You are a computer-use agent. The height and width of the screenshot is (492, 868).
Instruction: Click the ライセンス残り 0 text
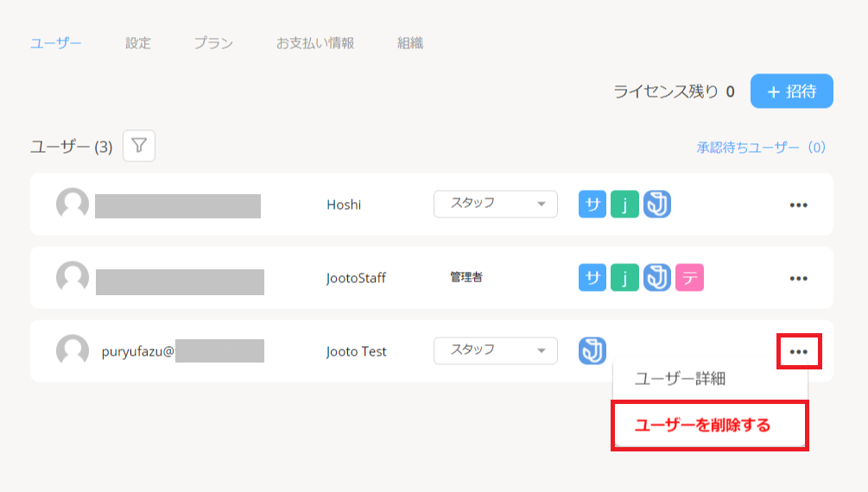(x=675, y=91)
